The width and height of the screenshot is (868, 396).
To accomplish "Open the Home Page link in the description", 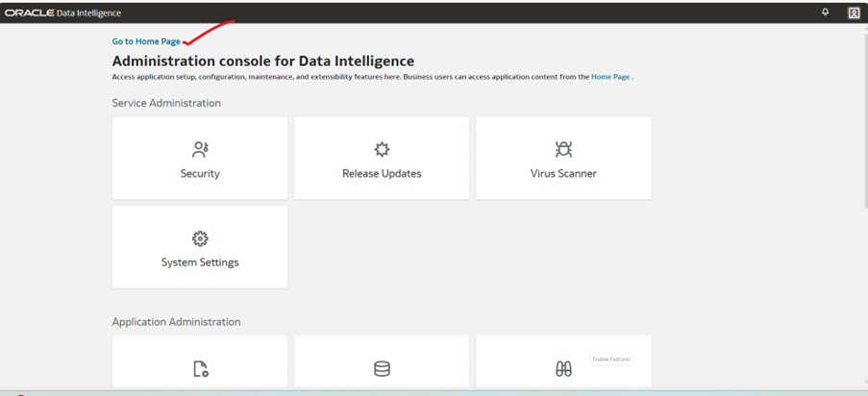I will pyautogui.click(x=610, y=77).
